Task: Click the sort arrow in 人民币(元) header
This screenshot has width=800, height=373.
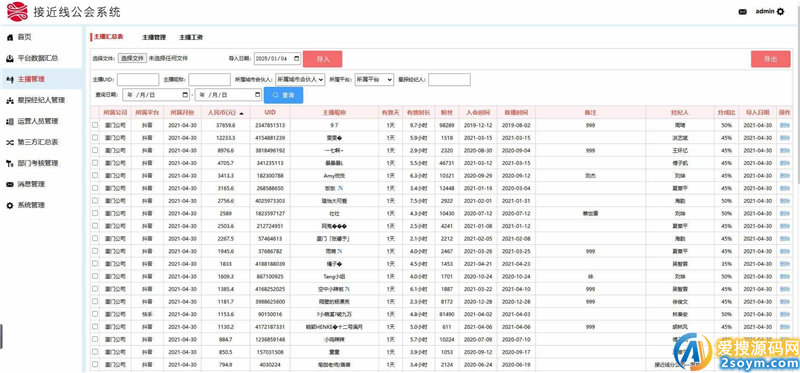Action: click(241, 113)
